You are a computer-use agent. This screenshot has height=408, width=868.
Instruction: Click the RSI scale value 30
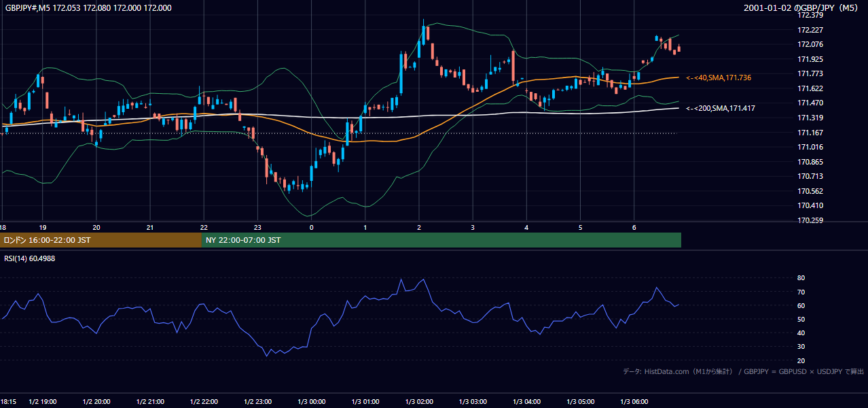click(x=801, y=347)
